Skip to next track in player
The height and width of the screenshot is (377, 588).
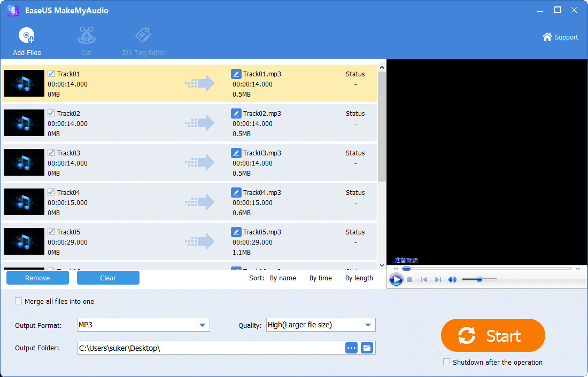click(438, 279)
